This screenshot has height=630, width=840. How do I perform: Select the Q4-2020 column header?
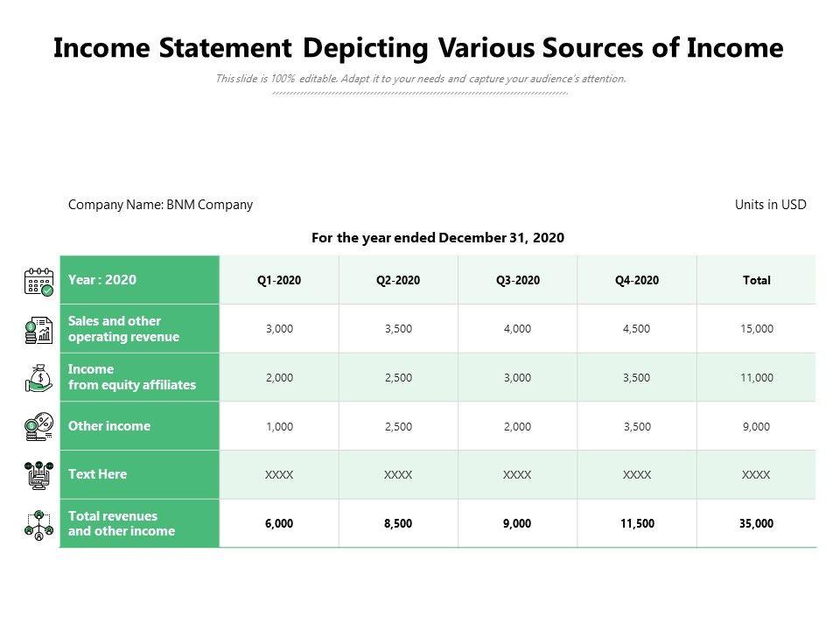(x=636, y=281)
